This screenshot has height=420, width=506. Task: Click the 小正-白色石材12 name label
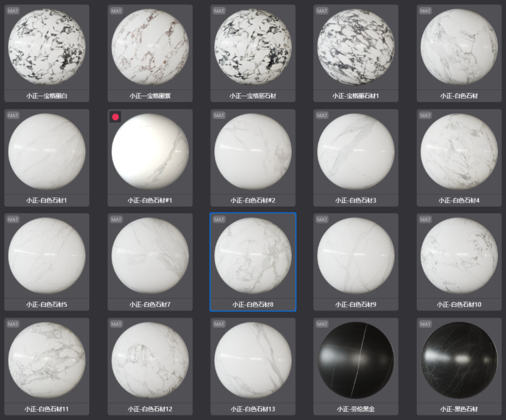point(150,409)
